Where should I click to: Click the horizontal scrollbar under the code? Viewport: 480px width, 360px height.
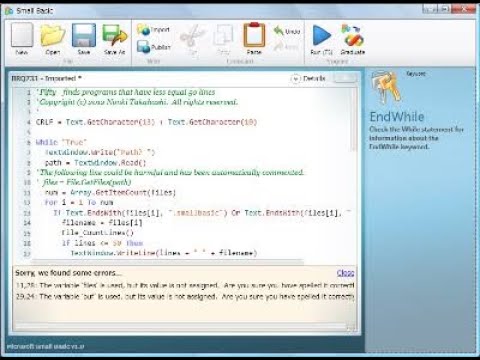[x=167, y=261]
